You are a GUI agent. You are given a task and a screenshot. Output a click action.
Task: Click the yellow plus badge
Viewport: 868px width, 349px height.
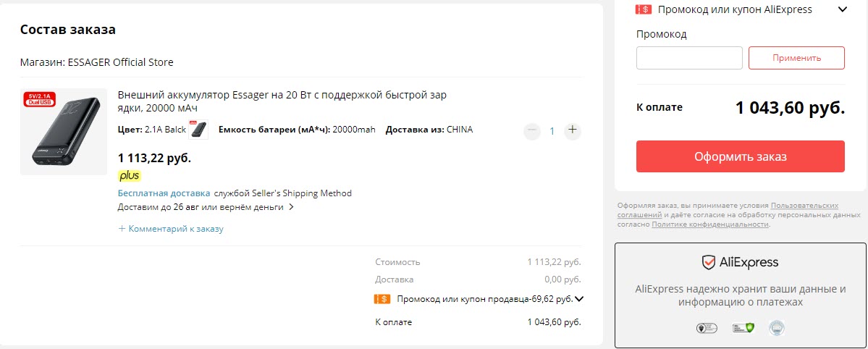point(130,176)
